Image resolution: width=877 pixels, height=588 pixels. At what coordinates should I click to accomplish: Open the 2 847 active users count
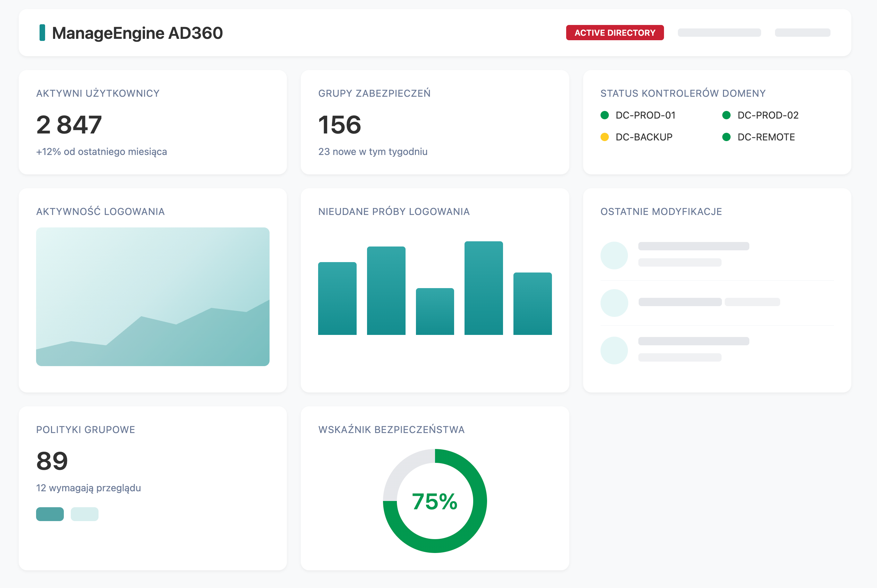coord(69,125)
